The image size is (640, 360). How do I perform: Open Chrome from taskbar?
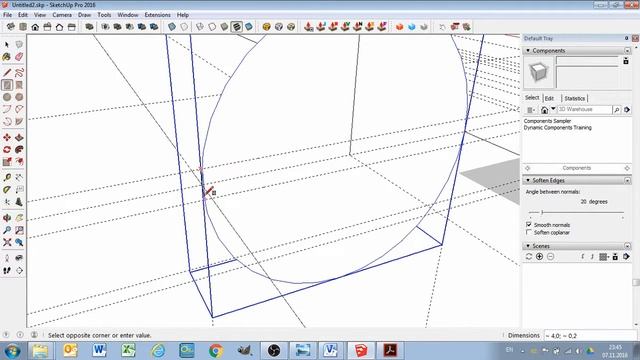(216, 350)
